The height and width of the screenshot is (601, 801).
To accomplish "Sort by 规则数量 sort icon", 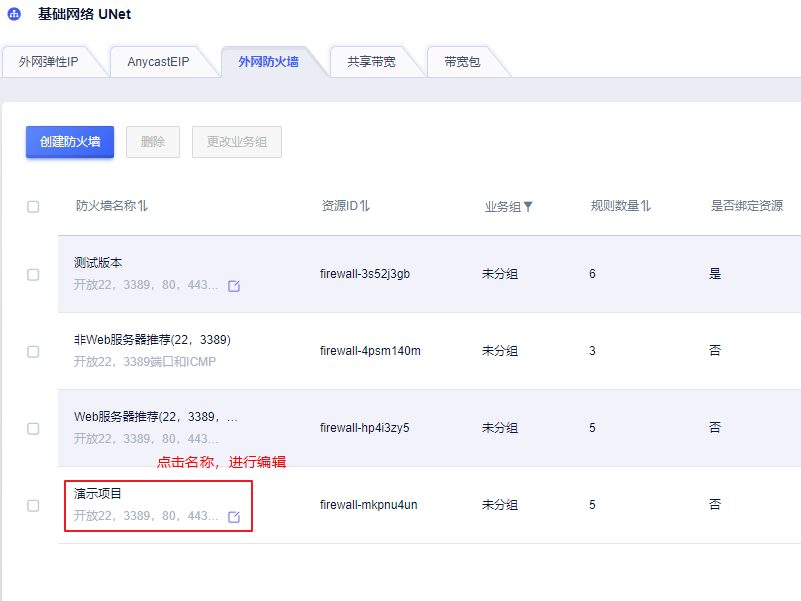I will [x=646, y=206].
